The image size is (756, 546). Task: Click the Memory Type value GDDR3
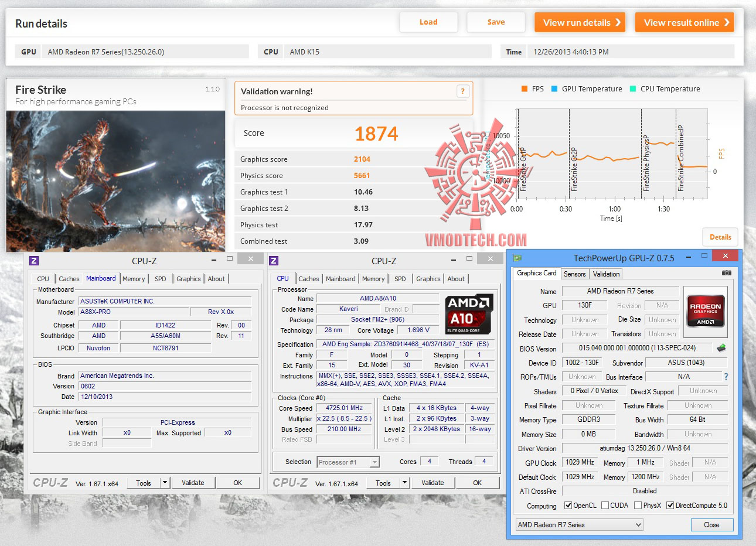[589, 419]
